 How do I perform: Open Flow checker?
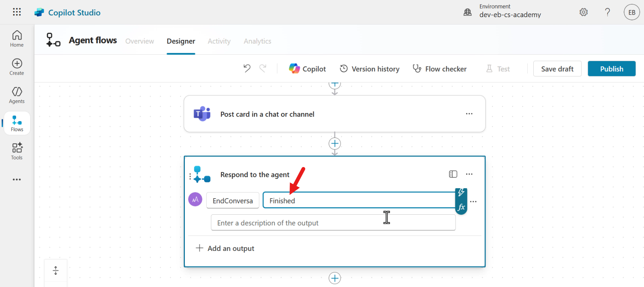[440, 69]
